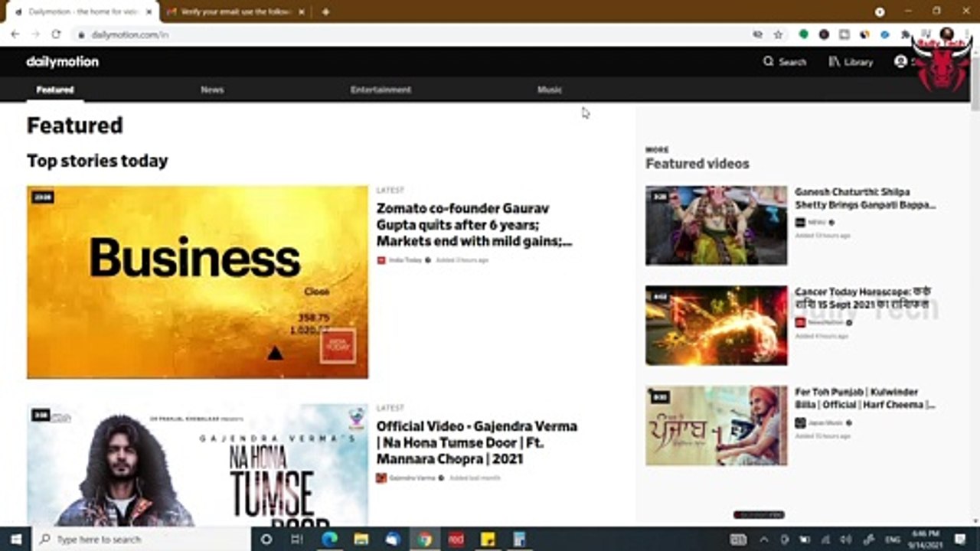Open the Windows Start menu
Viewport: 980px width, 551px height.
coord(15,540)
